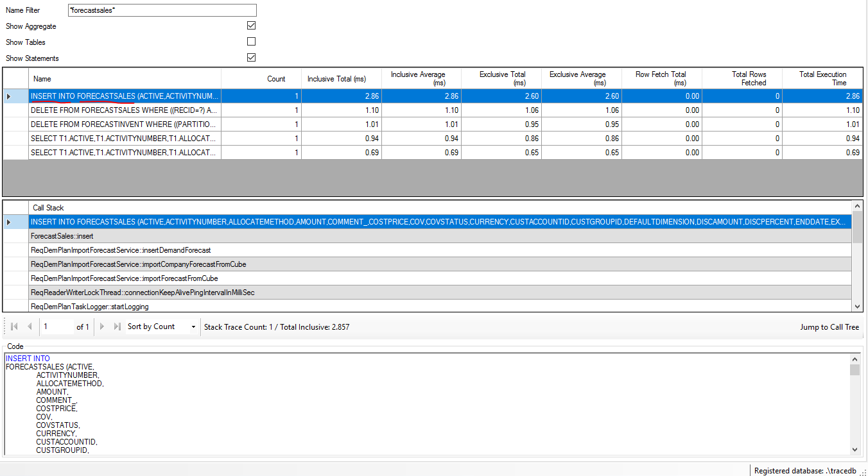Viewport: 868px width, 476px height.
Task: Go to last page navigation icon
Action: pos(117,327)
